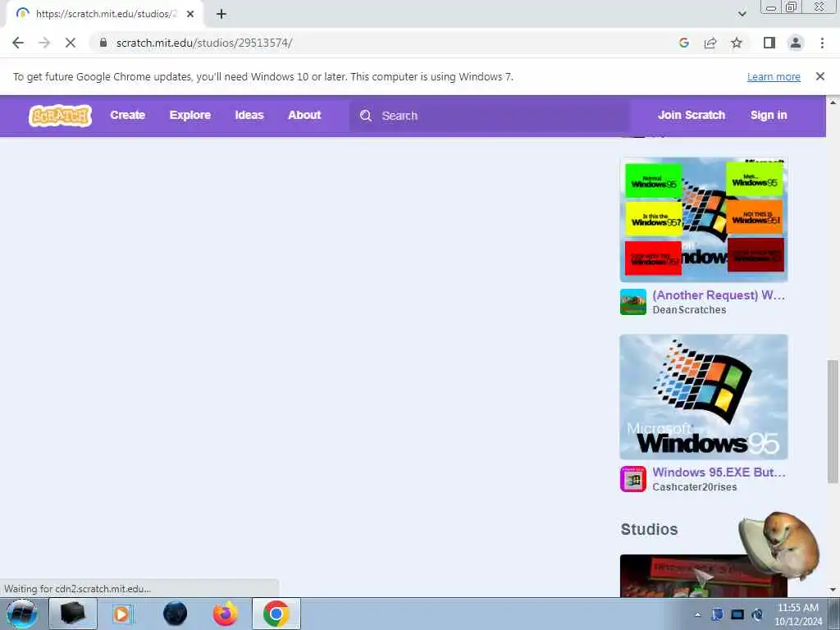
Task: Click the volume tray icon
Action: click(757, 614)
